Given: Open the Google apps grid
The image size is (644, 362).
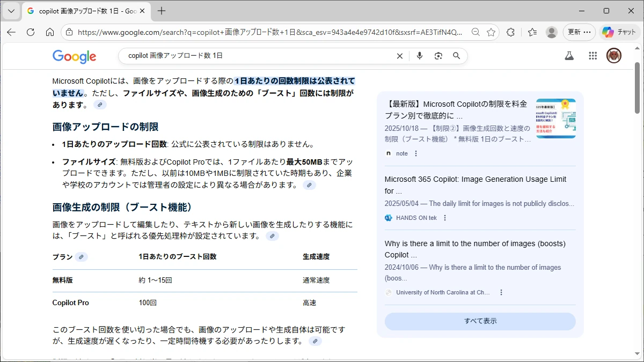Looking at the screenshot, I should pos(592,56).
